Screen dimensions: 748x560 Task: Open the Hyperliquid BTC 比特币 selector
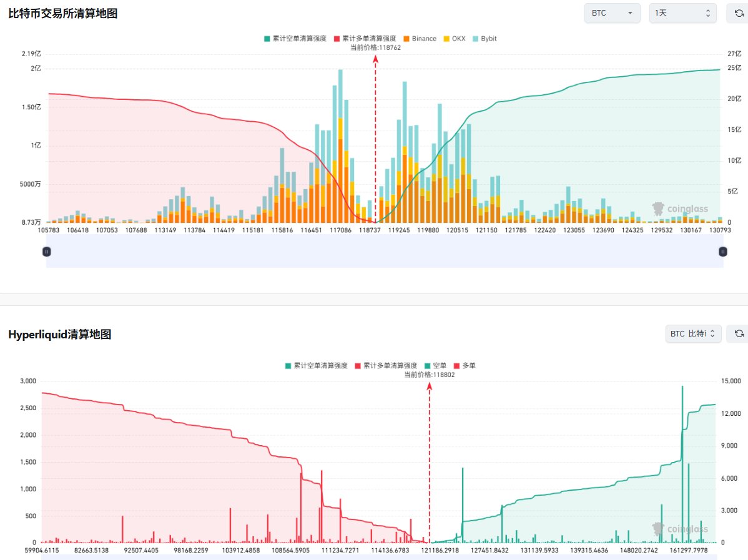point(692,334)
